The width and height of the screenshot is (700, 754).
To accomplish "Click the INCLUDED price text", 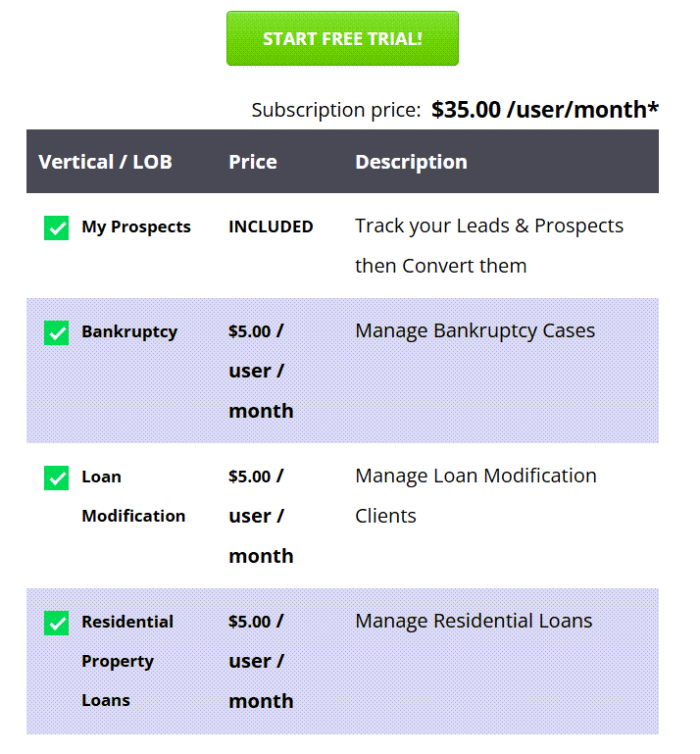I will (x=271, y=226).
